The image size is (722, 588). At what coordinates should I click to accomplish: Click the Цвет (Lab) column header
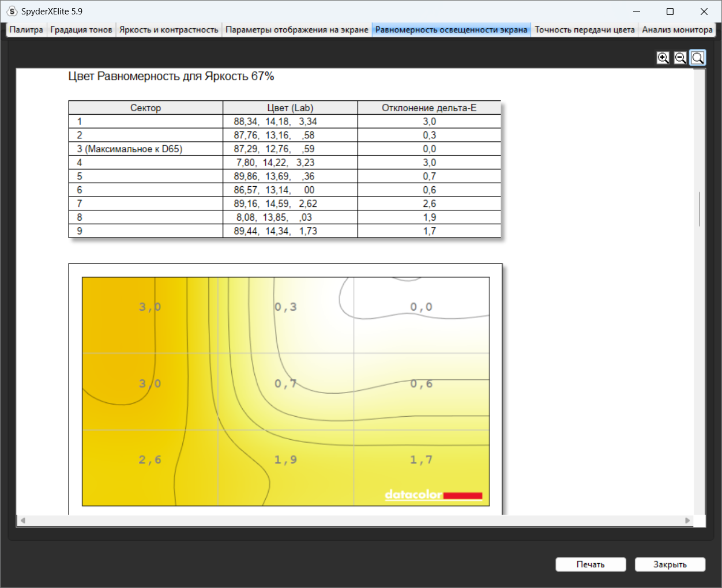(x=290, y=108)
